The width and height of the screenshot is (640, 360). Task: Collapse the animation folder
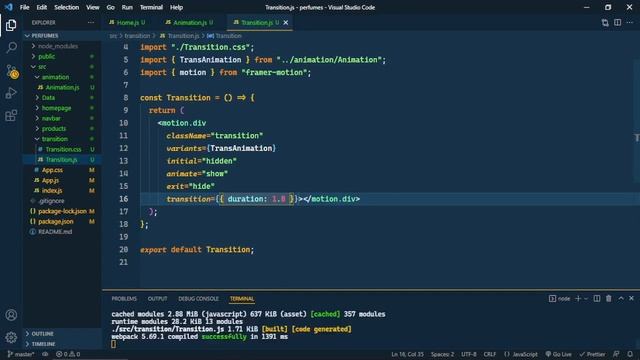[62, 77]
